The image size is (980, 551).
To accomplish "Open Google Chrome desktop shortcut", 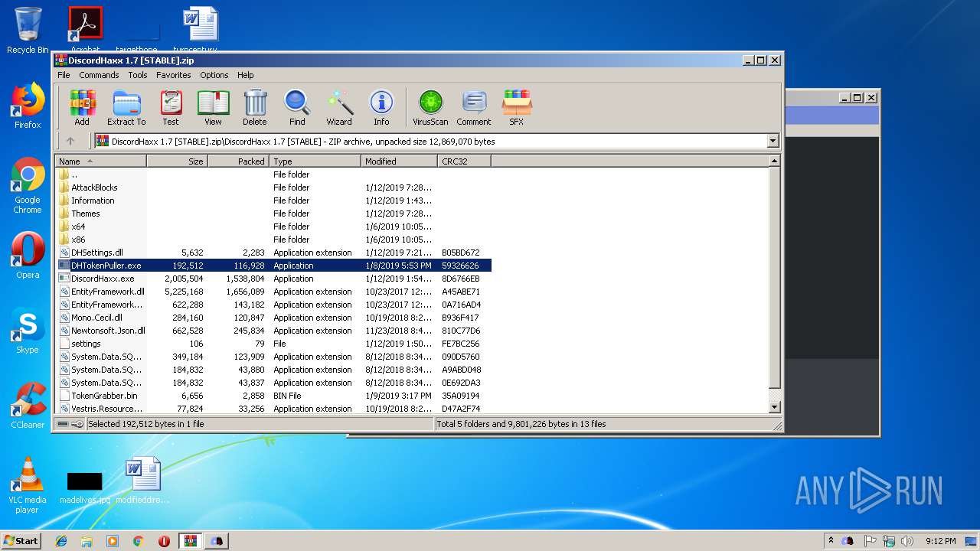I will (28, 185).
